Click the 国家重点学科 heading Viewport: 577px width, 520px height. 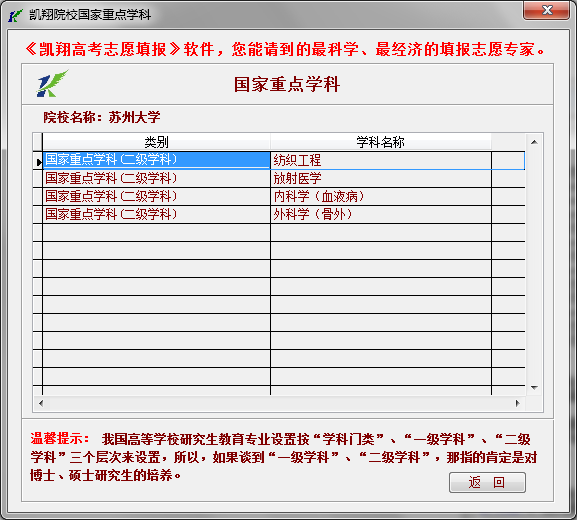[287, 84]
